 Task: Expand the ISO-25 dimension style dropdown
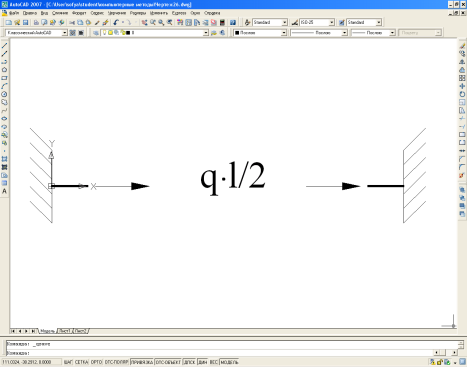(331, 22)
